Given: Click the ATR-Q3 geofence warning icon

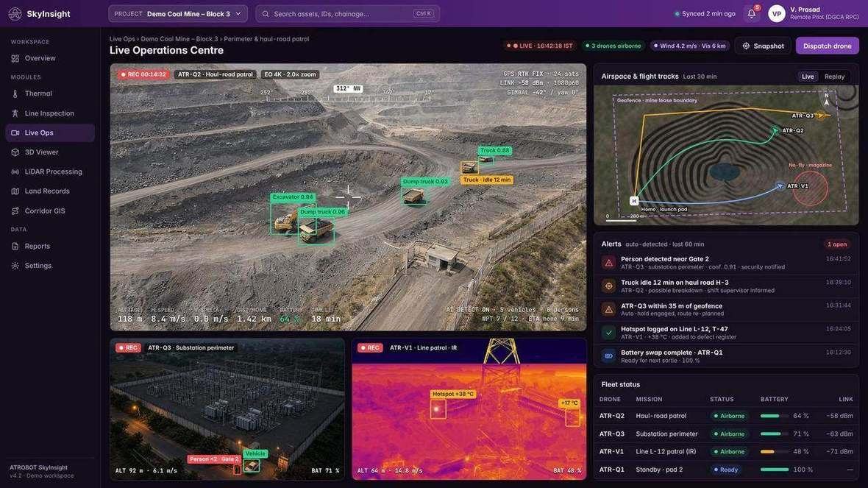Looking at the screenshot, I should click(609, 310).
